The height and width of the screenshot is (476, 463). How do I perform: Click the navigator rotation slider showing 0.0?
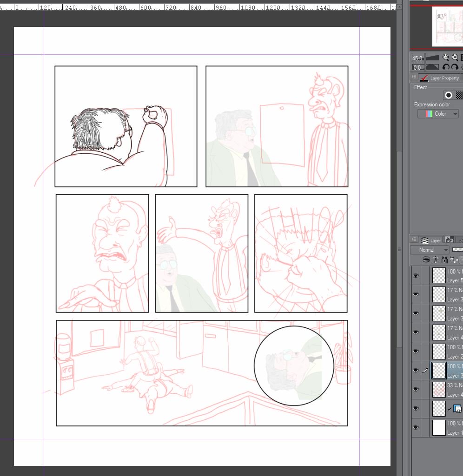tap(425, 67)
